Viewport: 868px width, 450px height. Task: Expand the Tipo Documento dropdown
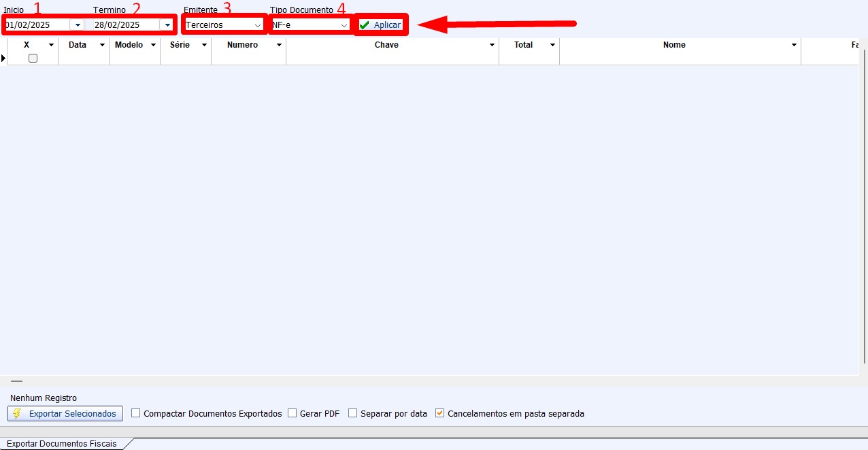tap(344, 25)
